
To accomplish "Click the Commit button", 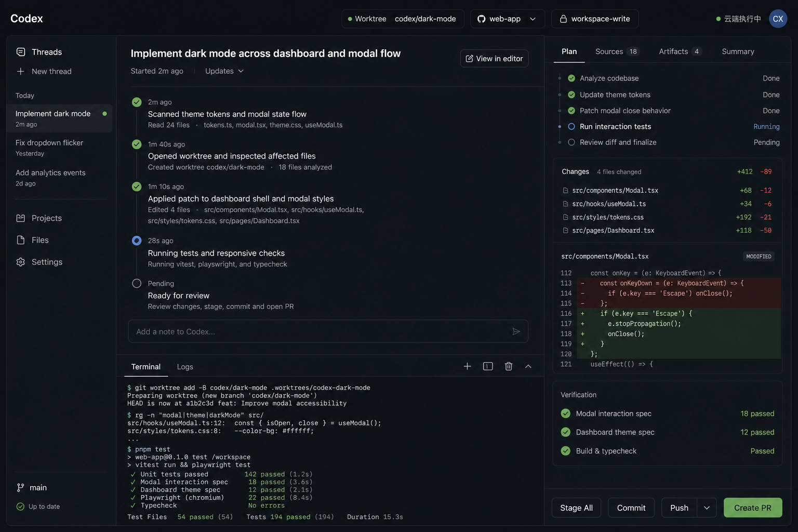I will [x=631, y=508].
